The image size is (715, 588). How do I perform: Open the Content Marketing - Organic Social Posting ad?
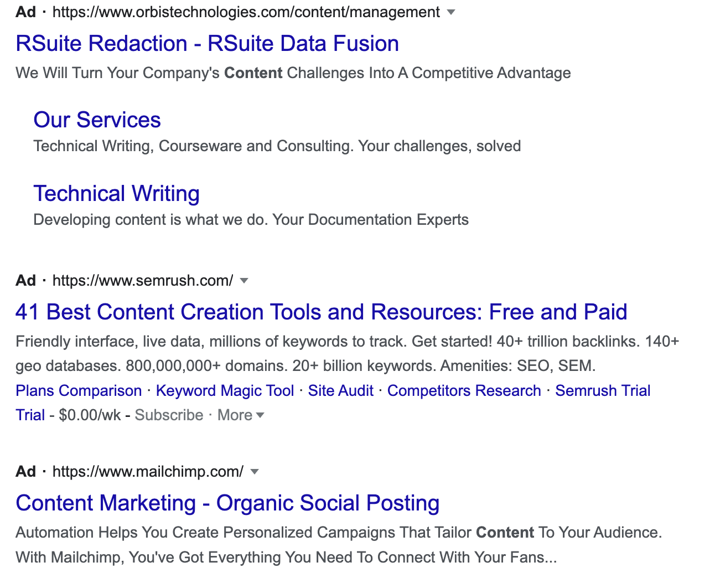[x=227, y=503]
